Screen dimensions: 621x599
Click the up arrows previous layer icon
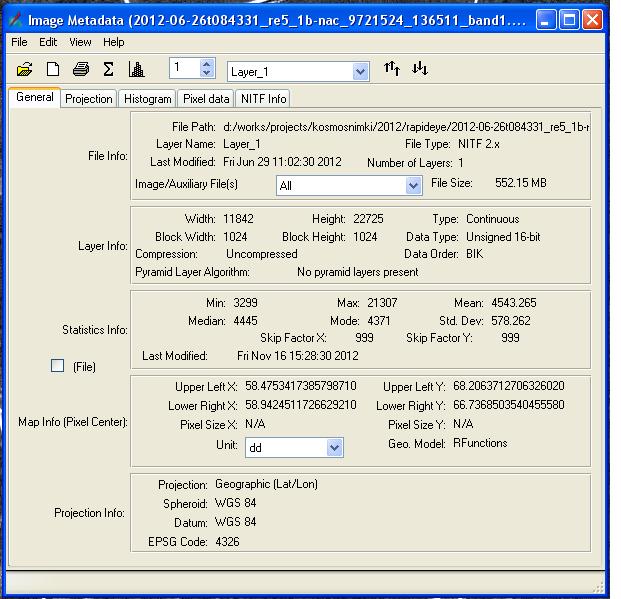[x=392, y=69]
